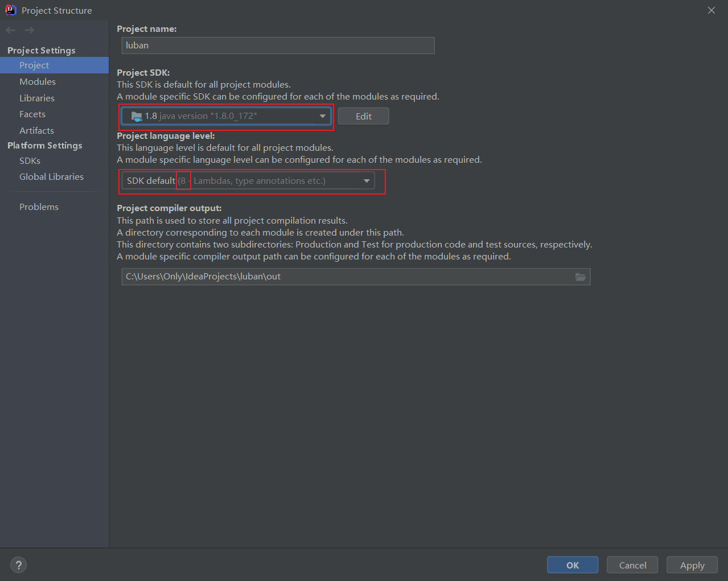728x581 pixels.
Task: Open the Problems section
Action: click(39, 207)
